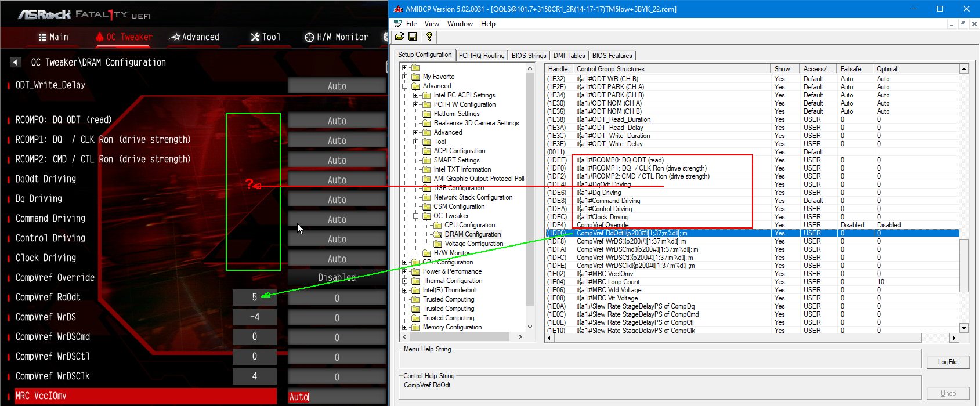Select DRAM Configuration in the tree
The width and height of the screenshot is (980, 406).
coord(473,234)
